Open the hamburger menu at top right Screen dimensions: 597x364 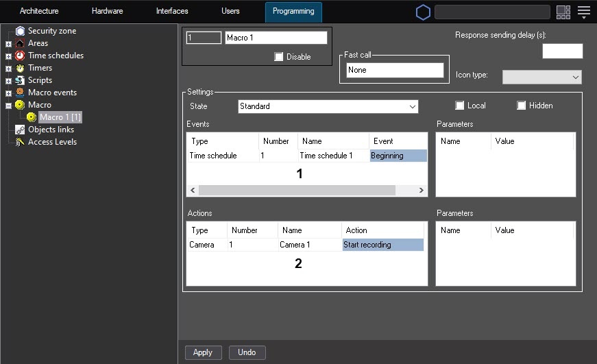point(584,12)
